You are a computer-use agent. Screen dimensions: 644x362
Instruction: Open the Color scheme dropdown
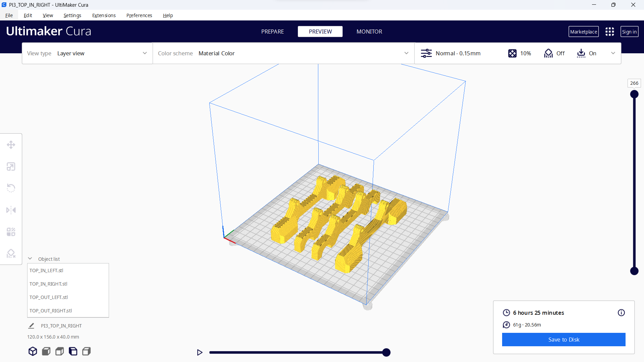tap(283, 53)
